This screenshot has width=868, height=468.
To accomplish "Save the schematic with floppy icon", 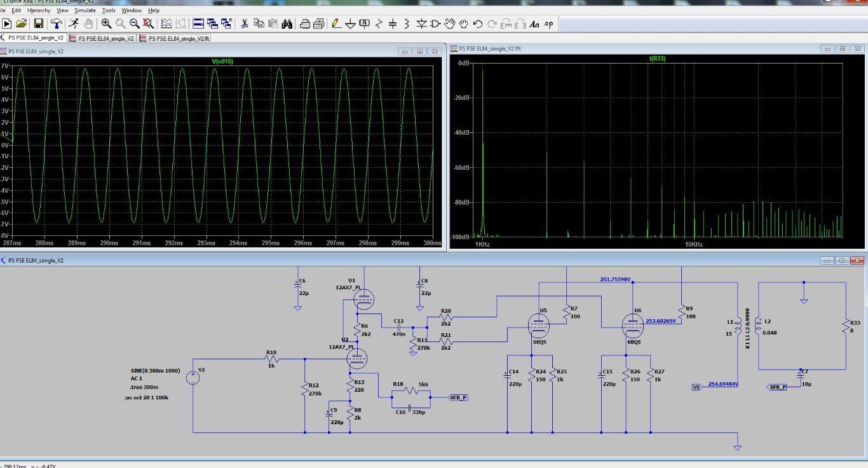I will point(39,24).
